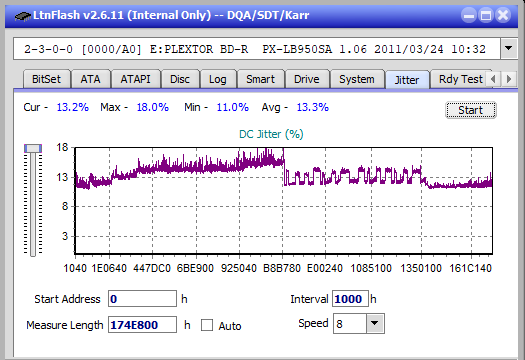Maximize the LtnFlash window
Viewport: 525px width, 360px height.
tap(486, 15)
